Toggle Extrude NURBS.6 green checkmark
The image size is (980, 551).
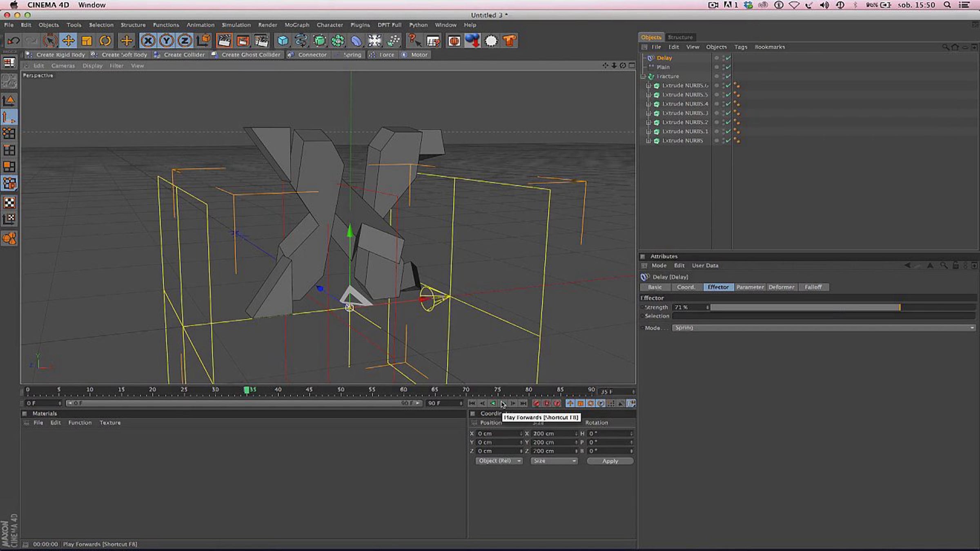coord(728,86)
